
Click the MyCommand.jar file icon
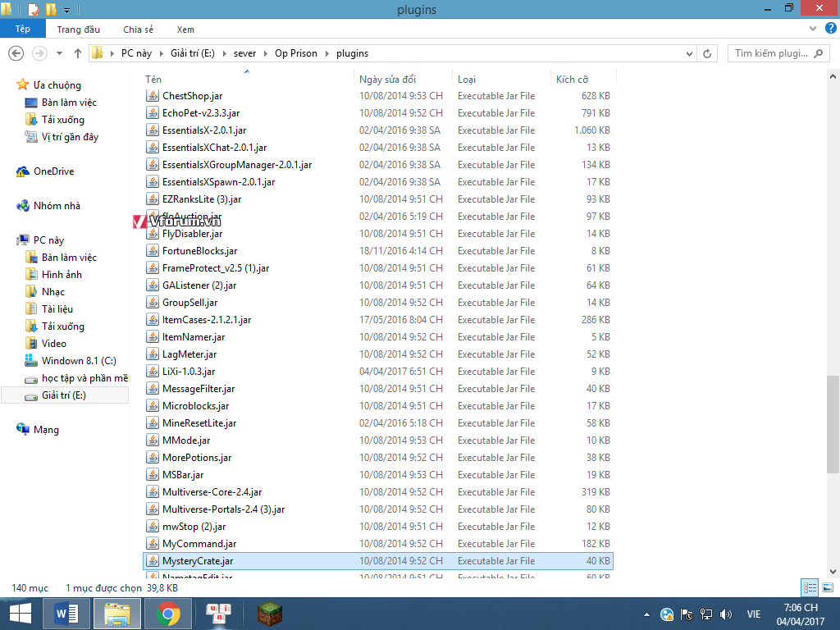[x=152, y=543]
